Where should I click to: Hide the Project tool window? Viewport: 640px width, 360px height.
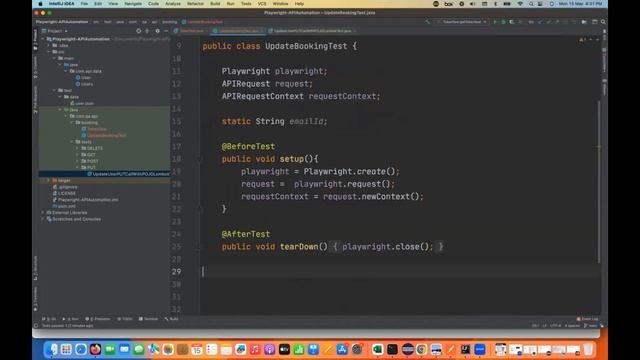tap(166, 31)
